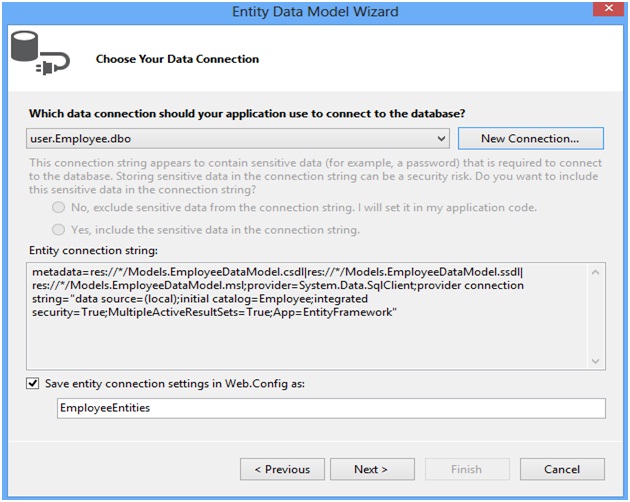
Task: Click the database plug icon in header
Action: [x=39, y=54]
